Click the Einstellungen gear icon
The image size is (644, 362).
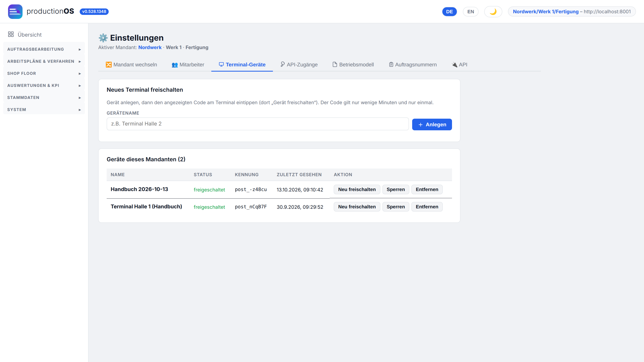[x=103, y=38]
